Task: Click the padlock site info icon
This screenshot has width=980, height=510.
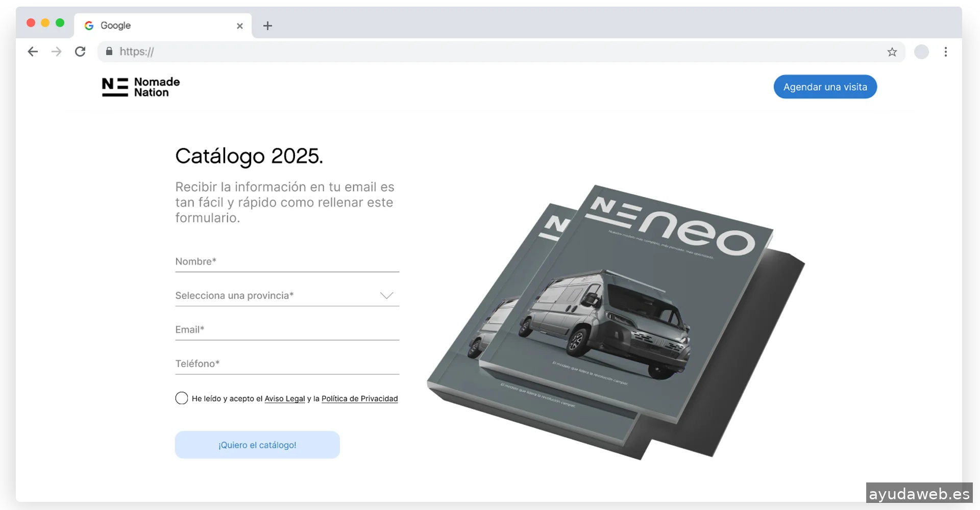Action: click(x=109, y=52)
